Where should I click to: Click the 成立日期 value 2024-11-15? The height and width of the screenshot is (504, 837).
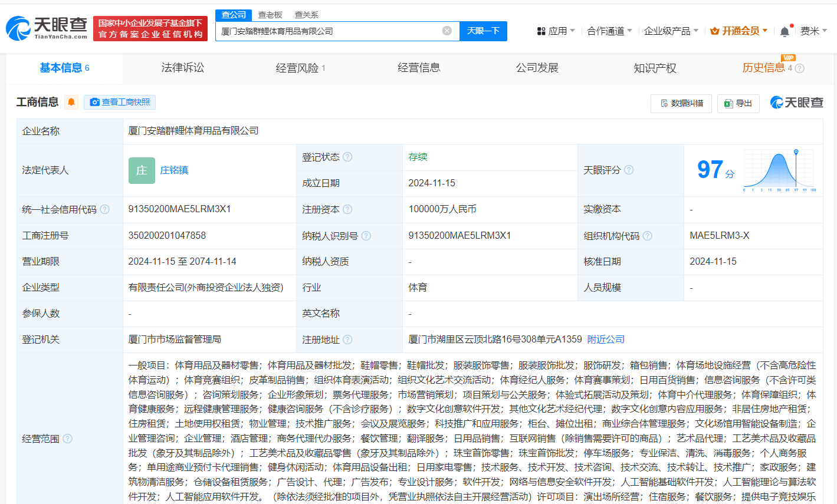tap(432, 183)
